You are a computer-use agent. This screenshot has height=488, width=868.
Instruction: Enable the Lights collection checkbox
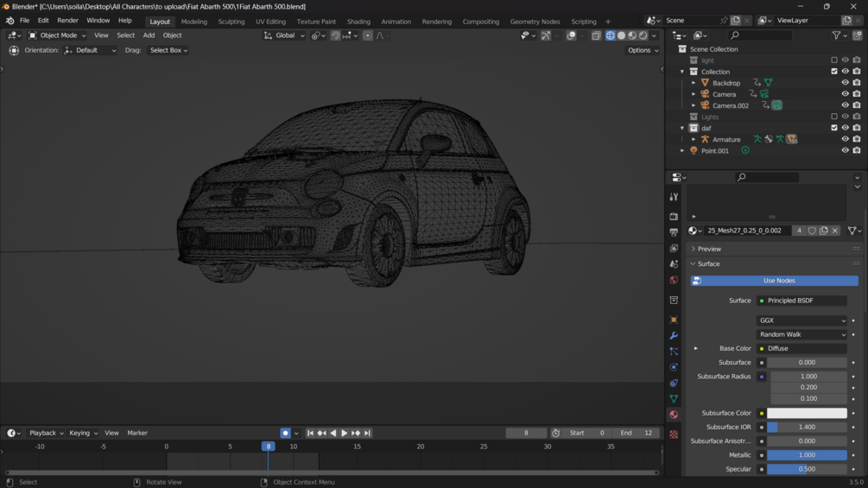pos(834,117)
